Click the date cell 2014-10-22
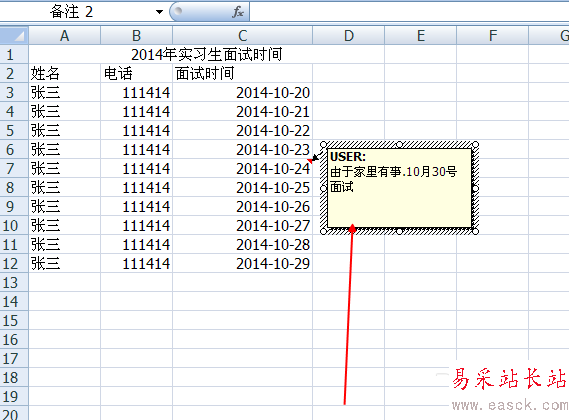The image size is (569, 420). 242,130
